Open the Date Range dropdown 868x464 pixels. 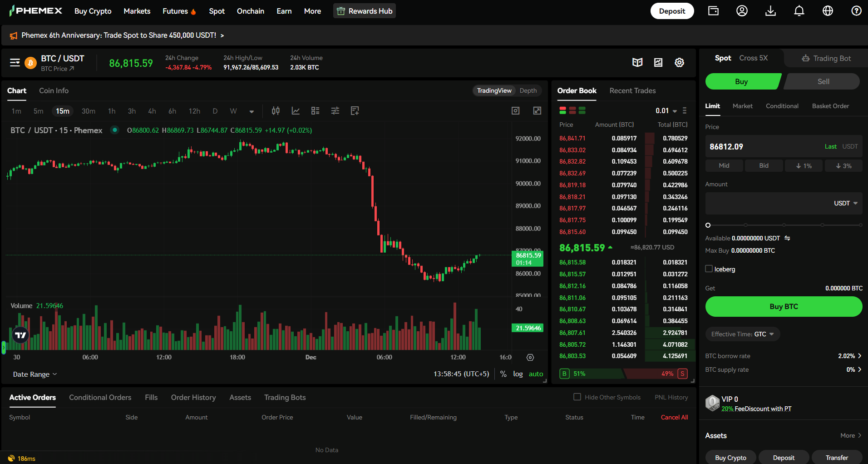pos(35,374)
